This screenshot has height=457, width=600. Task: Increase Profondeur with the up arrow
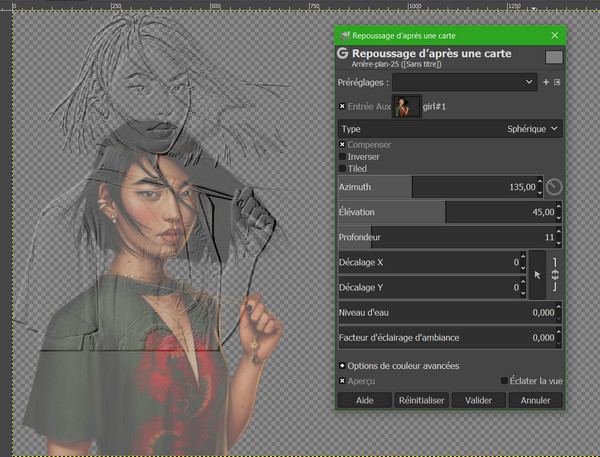pyautogui.click(x=559, y=232)
